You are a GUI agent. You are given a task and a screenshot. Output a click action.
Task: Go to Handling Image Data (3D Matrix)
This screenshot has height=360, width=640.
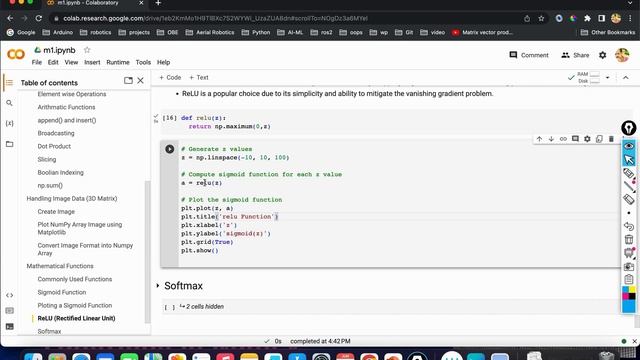pyautogui.click(x=72, y=198)
